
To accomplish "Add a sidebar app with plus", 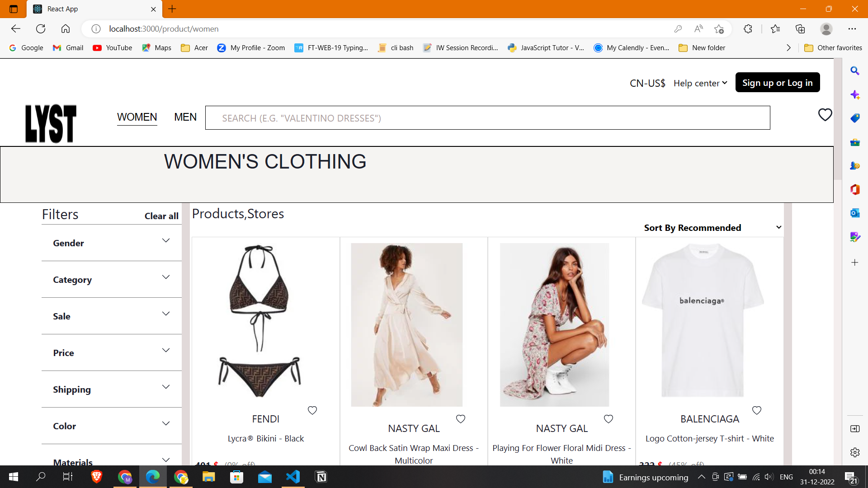I will 855,263.
